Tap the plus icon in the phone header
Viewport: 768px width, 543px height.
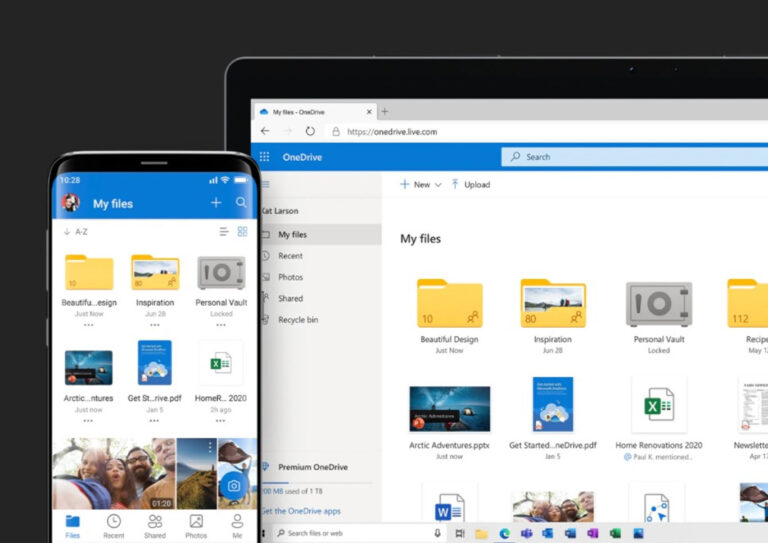216,202
